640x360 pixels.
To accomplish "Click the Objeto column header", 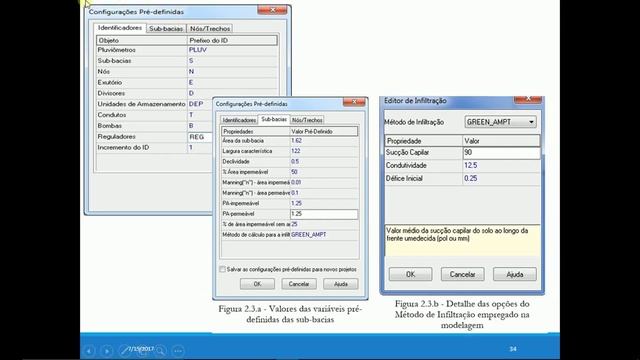I will 142,40.
